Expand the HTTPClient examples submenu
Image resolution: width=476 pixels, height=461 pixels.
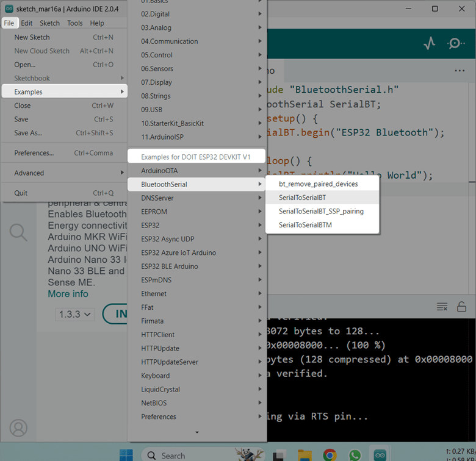click(197, 335)
